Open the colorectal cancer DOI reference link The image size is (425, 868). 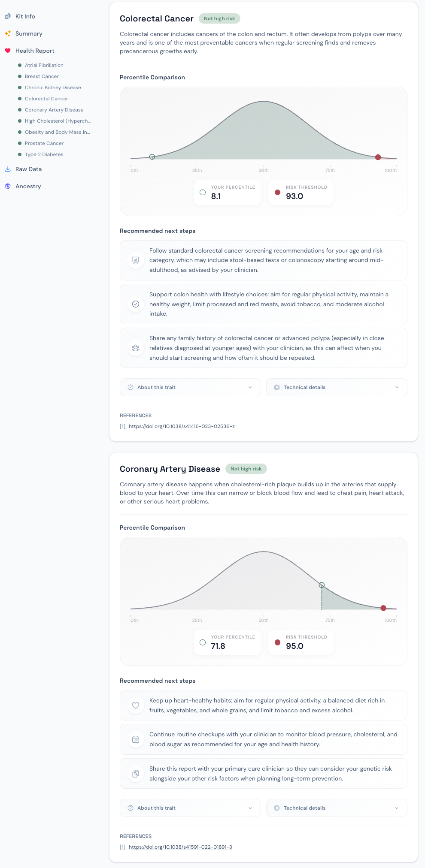[x=182, y=426]
